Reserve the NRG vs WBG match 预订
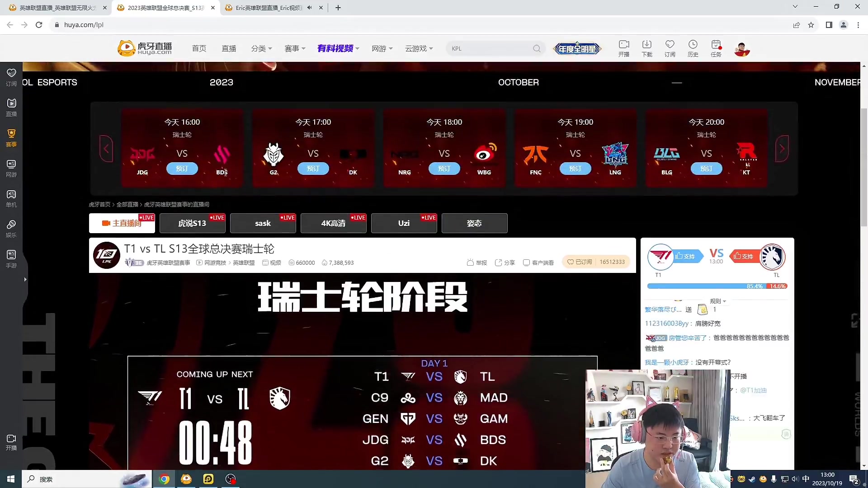Image resolution: width=868 pixels, height=488 pixels. pos(444,169)
